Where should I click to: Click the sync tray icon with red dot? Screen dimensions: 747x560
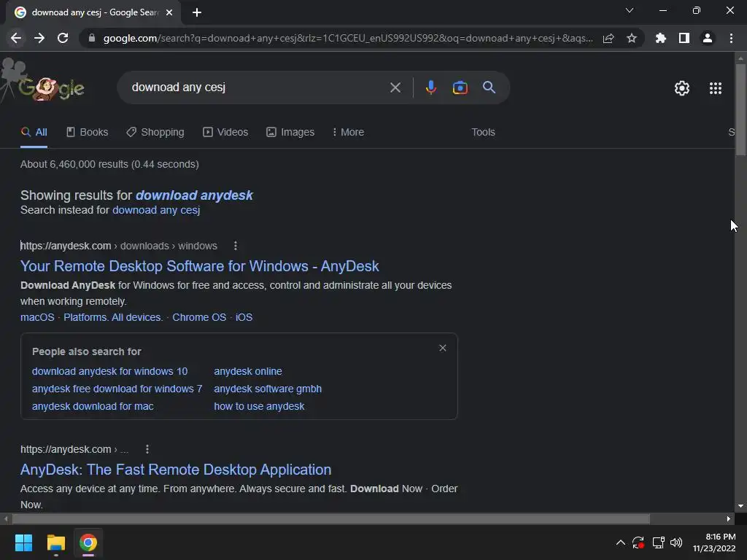(638, 542)
